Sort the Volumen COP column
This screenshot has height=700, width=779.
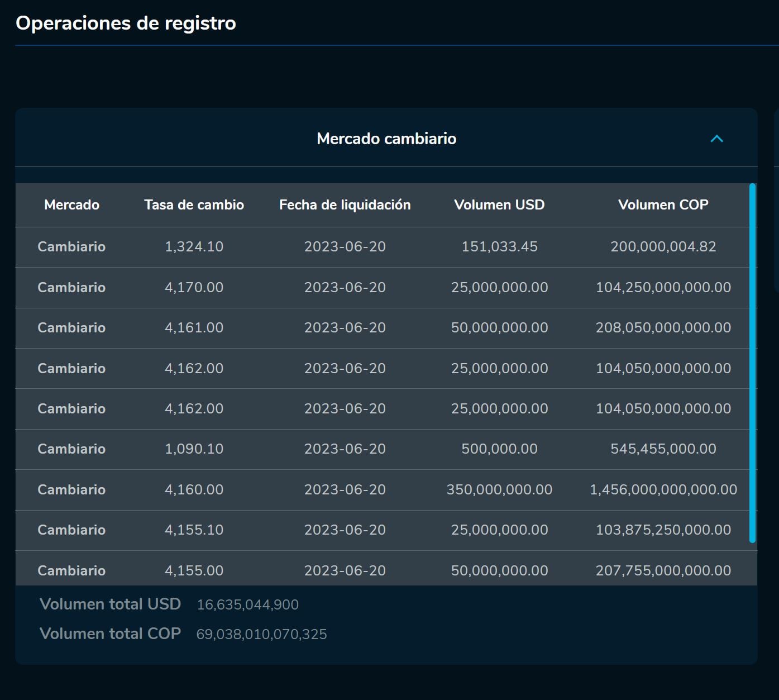[x=662, y=204]
